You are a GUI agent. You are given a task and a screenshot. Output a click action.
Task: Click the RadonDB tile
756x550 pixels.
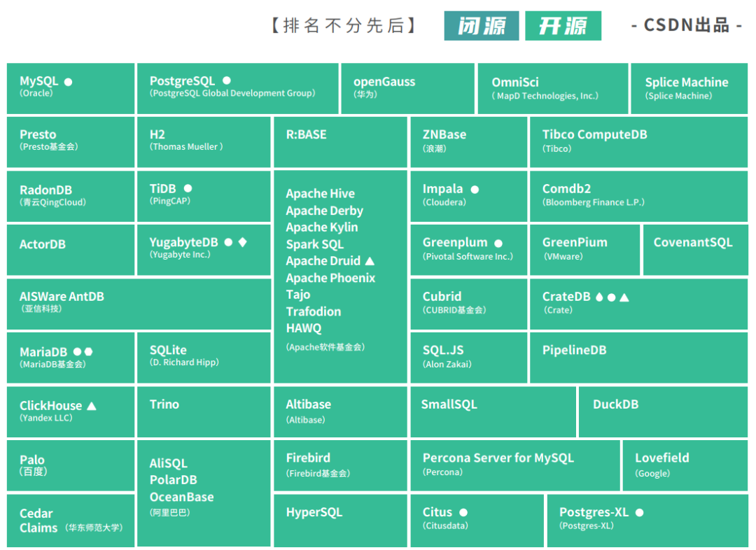(x=71, y=196)
